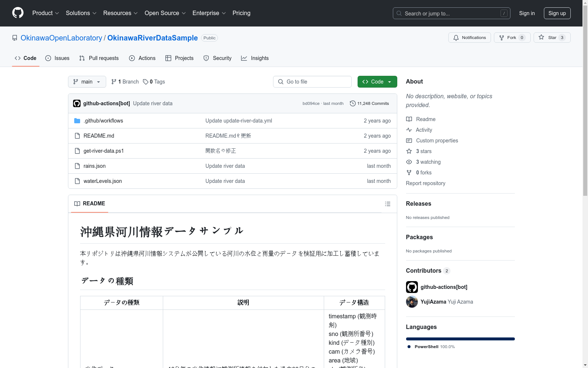Image resolution: width=588 pixels, height=368 pixels.
Task: Open the rains.json file
Action: click(94, 166)
